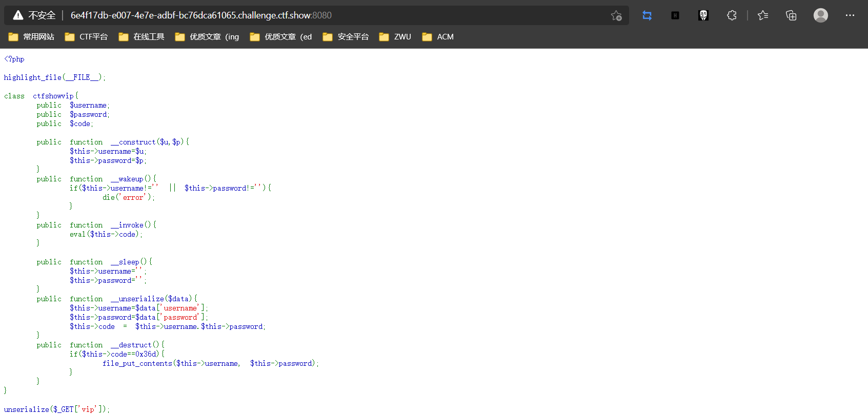Add page to favorites star icon
This screenshot has width=868, height=415.
tap(616, 16)
